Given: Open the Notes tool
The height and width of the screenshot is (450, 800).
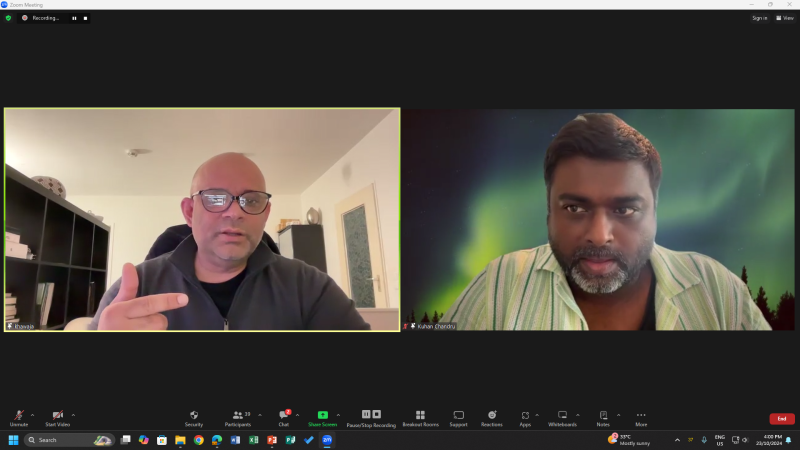Looking at the screenshot, I should [603, 416].
